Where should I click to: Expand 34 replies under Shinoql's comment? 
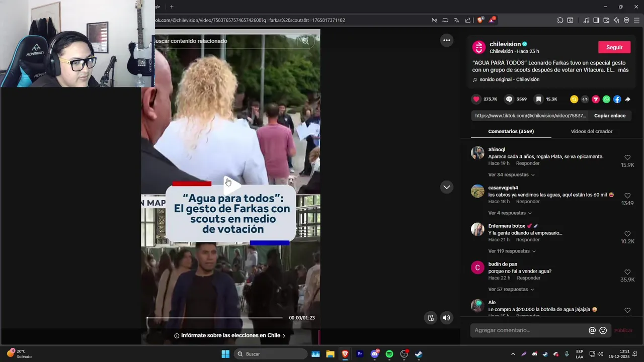511,175
